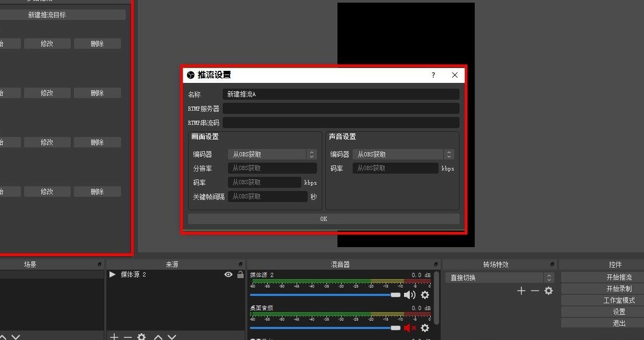Viewport: 644px width, 340px height.
Task: Open the 编码器 dropdown under 画面设置
Action: (x=272, y=154)
